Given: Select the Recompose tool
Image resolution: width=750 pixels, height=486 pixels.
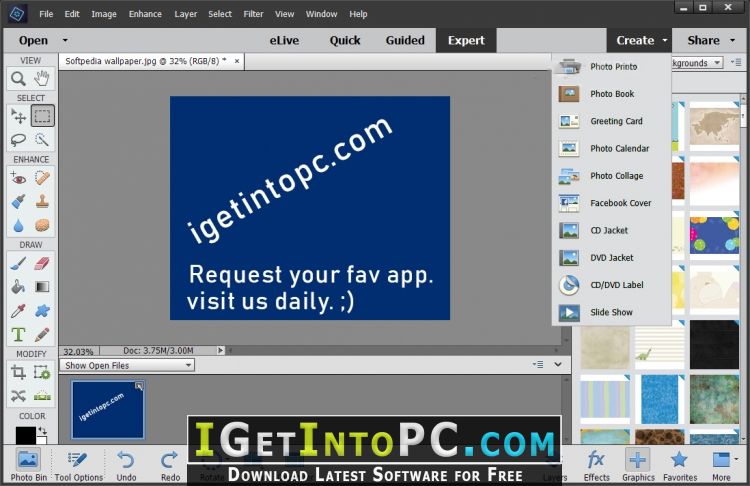Looking at the screenshot, I should 42,372.
